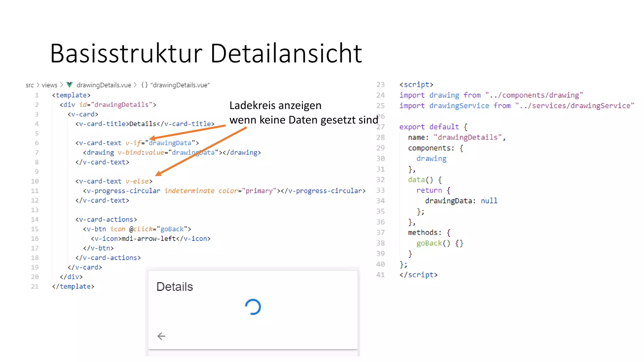
Task: Click the import drawing from components line
Action: coord(491,95)
